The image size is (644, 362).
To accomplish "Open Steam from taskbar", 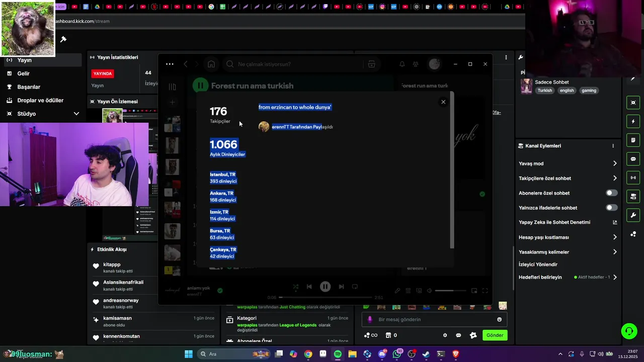I will pos(426,354).
